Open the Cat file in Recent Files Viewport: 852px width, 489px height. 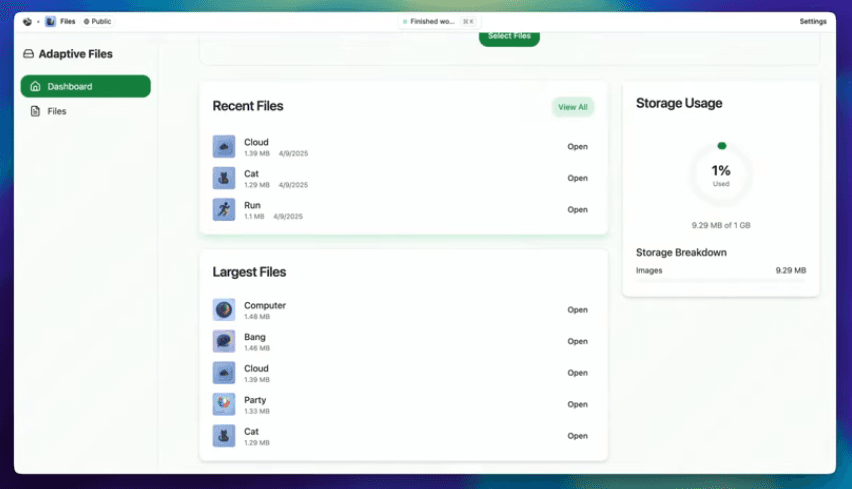click(577, 178)
